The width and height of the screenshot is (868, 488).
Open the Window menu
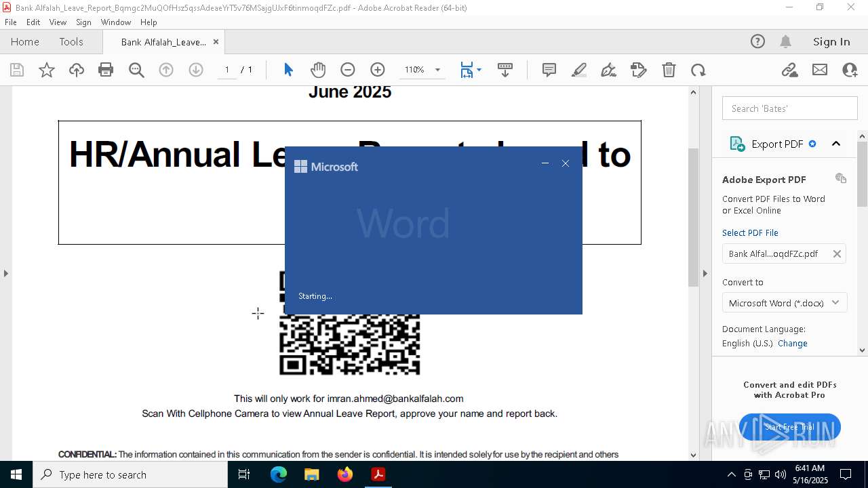pos(116,22)
